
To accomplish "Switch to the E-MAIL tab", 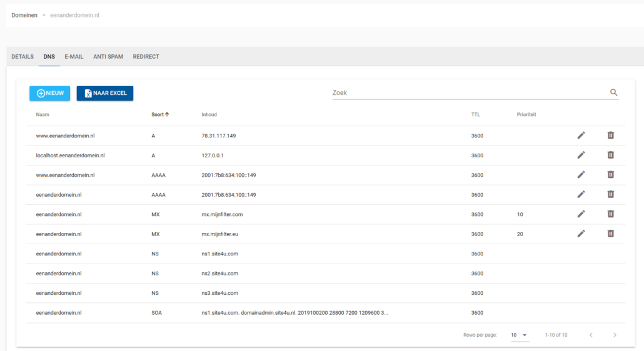I will [x=74, y=57].
